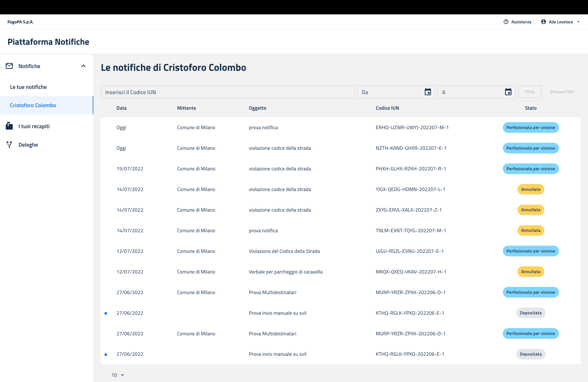This screenshot has width=588, height=382.
Task: Click Rimuovi filtri link
Action: 562,92
